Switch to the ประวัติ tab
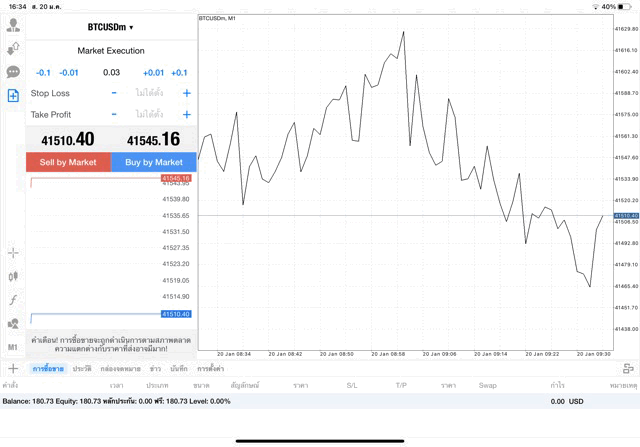Screen dimensions: 640x447 (82, 369)
